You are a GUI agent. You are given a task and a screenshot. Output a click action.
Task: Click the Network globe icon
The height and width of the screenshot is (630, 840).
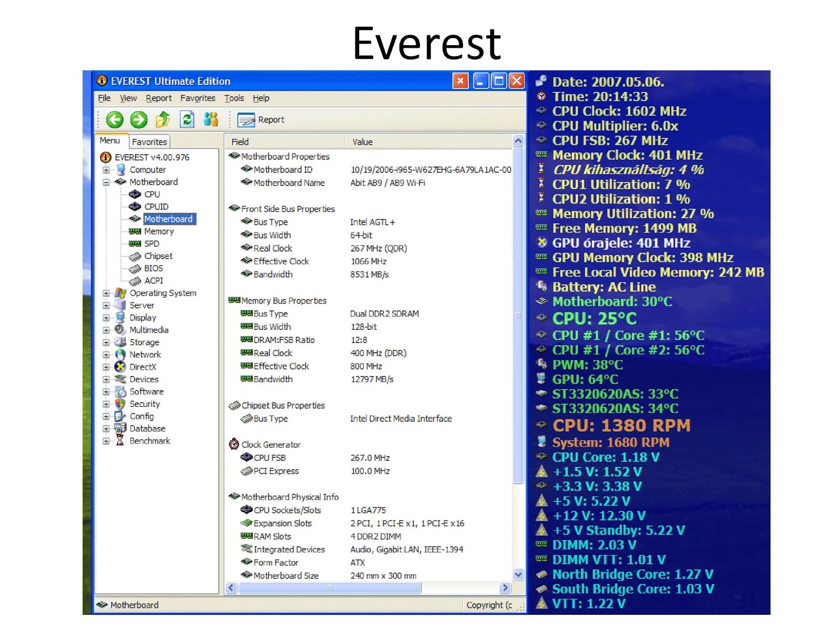(121, 354)
